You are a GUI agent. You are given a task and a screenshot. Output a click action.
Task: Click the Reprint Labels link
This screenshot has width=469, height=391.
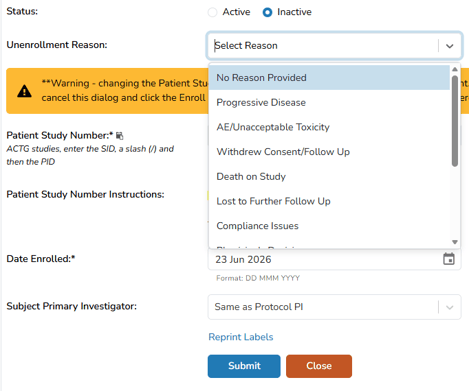coord(241,337)
